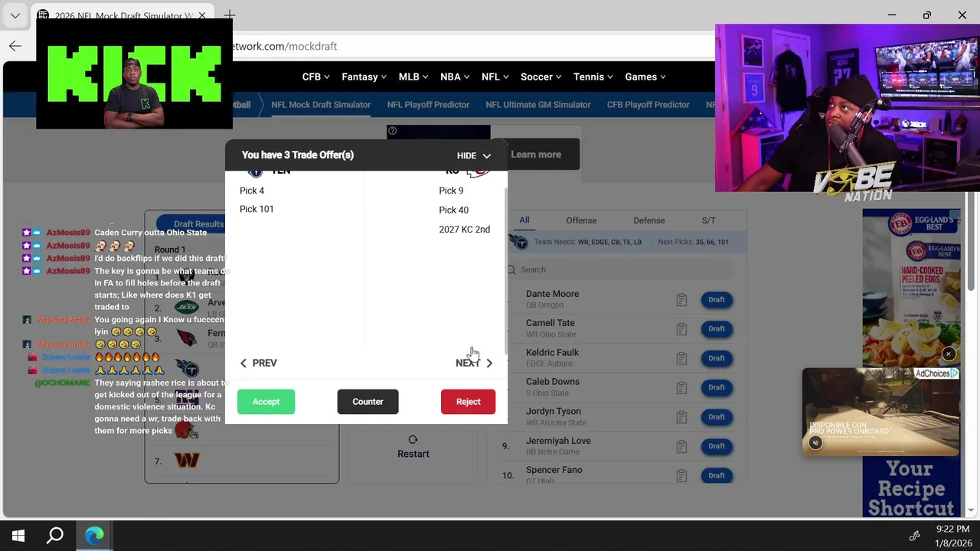Screen dimensions: 980x551
Task: Click the pen icon in system tray
Action: pyautogui.click(x=914, y=536)
